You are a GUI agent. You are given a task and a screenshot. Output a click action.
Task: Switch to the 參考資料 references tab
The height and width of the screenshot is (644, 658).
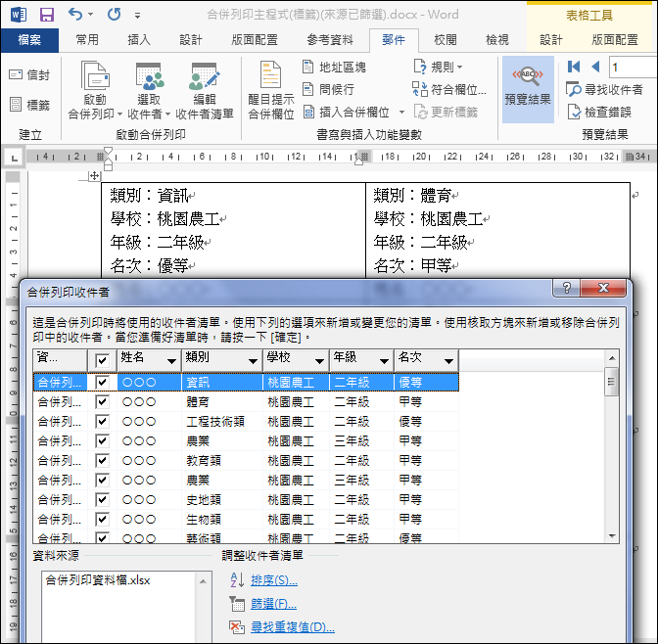pos(330,40)
